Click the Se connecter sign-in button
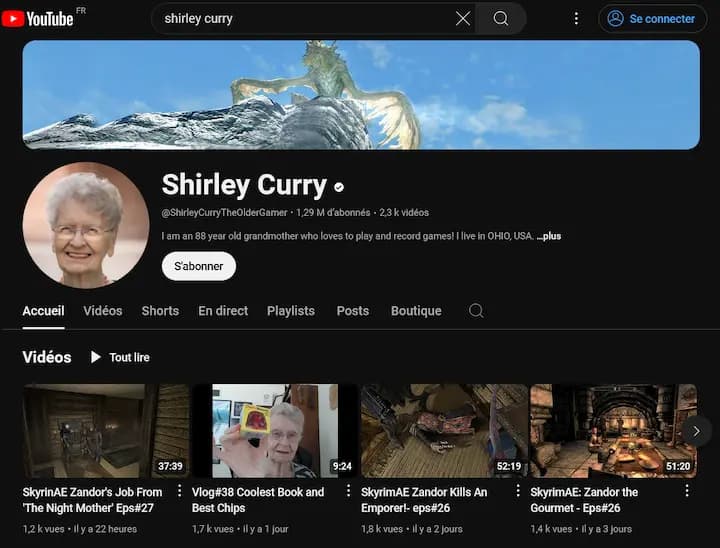Screen dimensions: 720x548 [x=652, y=18]
